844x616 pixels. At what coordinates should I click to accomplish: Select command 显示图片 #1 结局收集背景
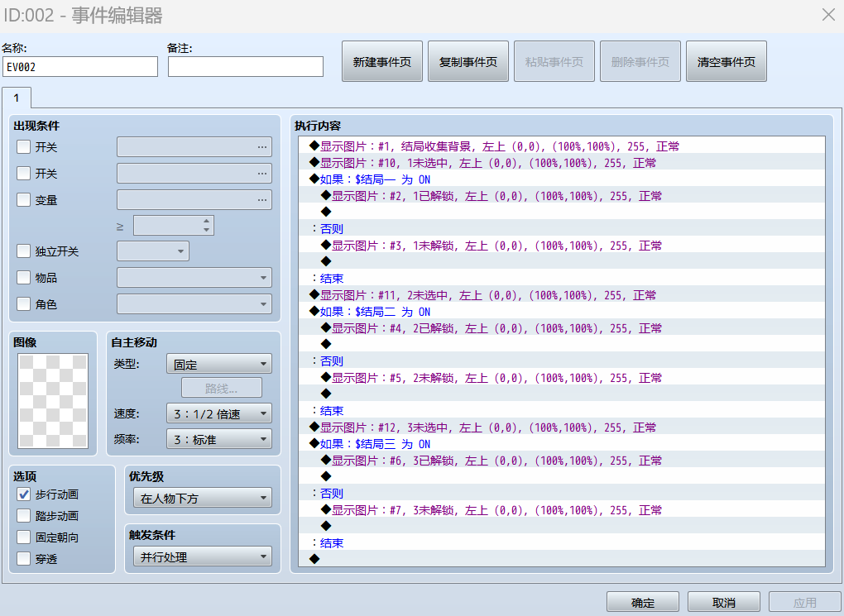coord(561,146)
